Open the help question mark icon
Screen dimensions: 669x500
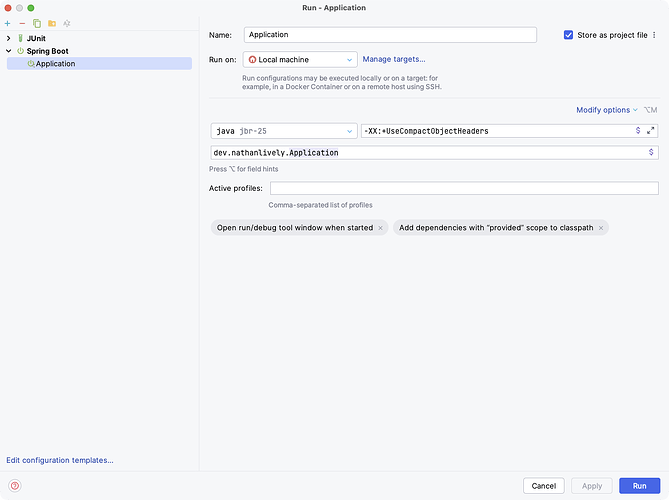(14, 486)
